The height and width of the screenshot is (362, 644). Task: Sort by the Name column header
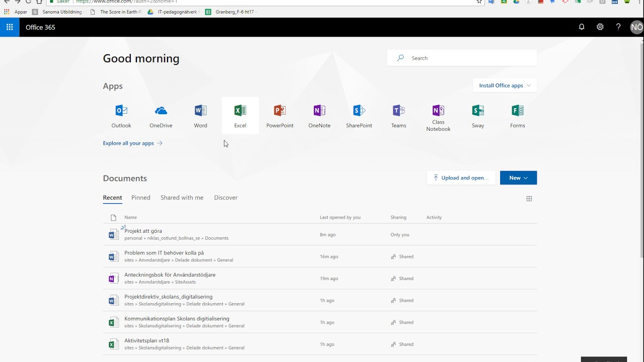pyautogui.click(x=131, y=217)
